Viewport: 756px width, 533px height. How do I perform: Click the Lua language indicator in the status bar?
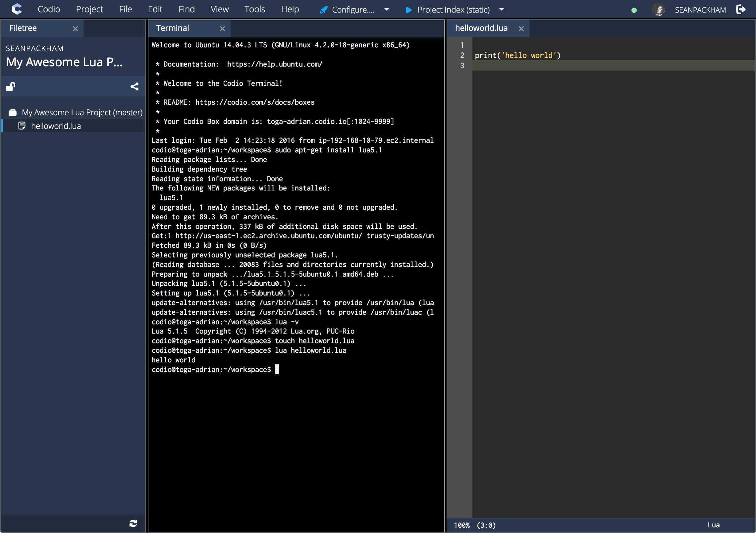[713, 525]
